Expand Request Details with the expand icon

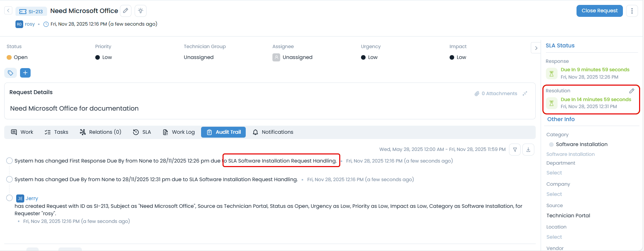(525, 93)
